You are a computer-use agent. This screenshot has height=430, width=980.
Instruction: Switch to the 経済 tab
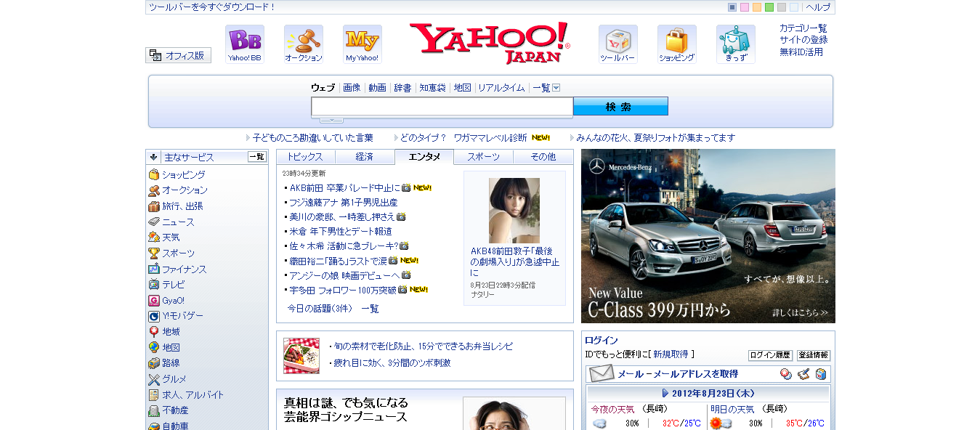coord(365,157)
